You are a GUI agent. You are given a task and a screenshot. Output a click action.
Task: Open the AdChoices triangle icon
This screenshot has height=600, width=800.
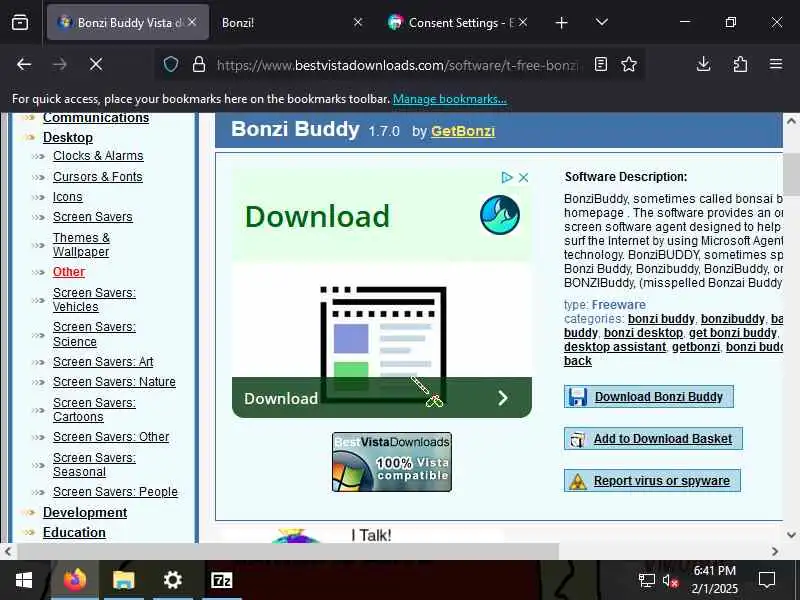pyautogui.click(x=507, y=178)
